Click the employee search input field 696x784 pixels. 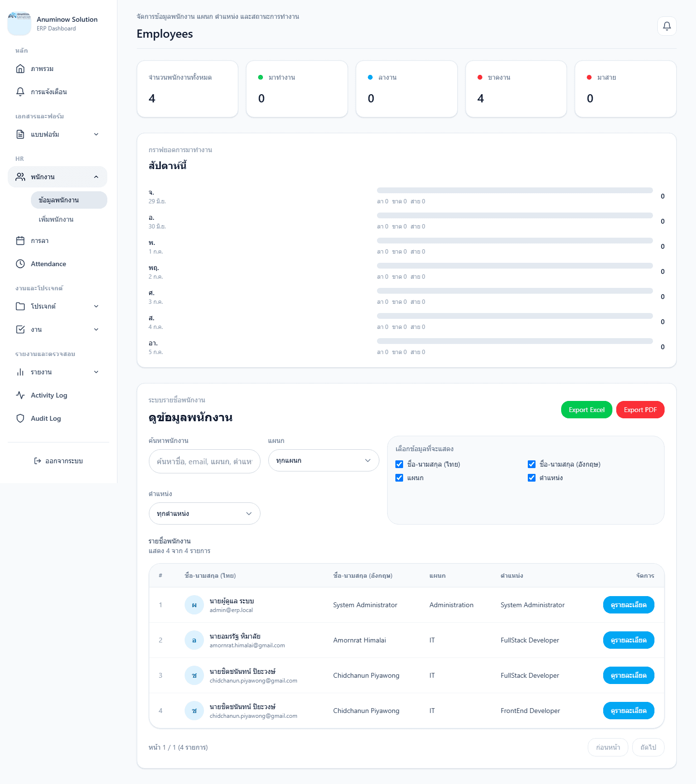tap(204, 461)
